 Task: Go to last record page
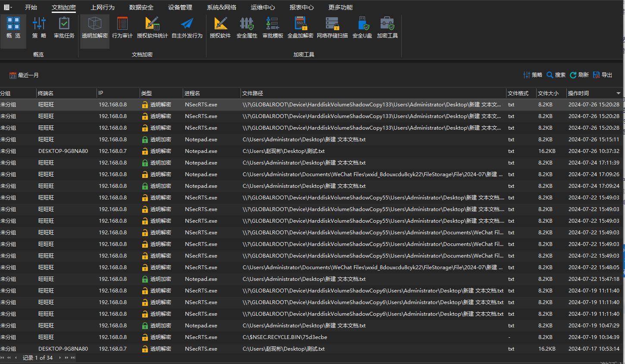tap(73, 358)
